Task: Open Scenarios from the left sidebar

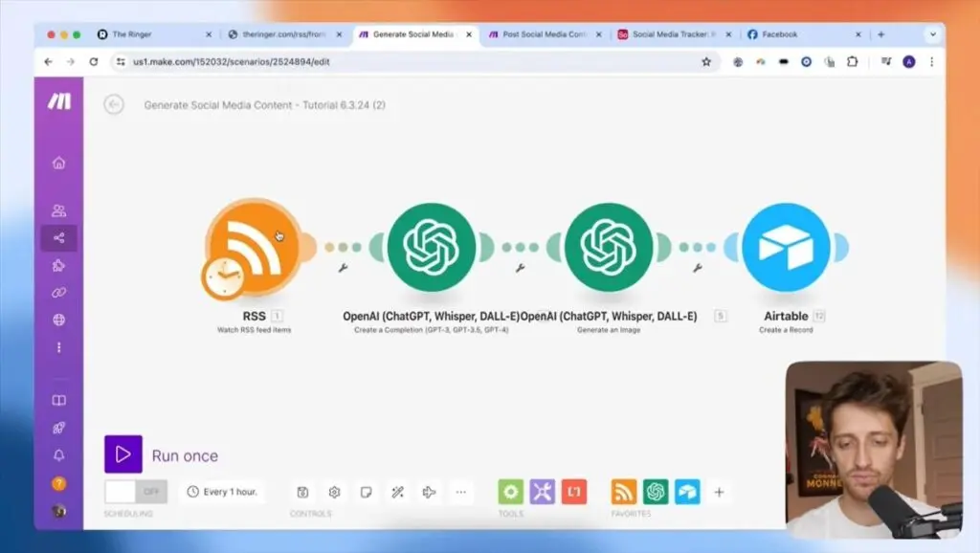Action: [59, 238]
